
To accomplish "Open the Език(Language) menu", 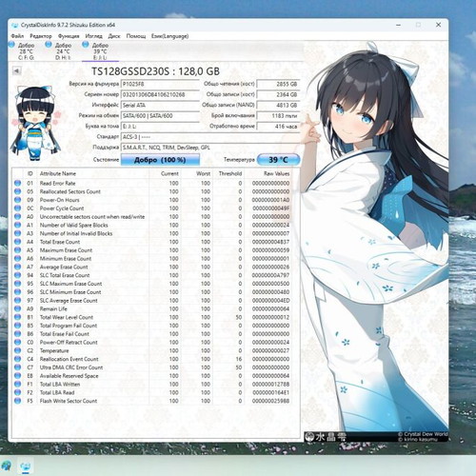I will [169, 36].
